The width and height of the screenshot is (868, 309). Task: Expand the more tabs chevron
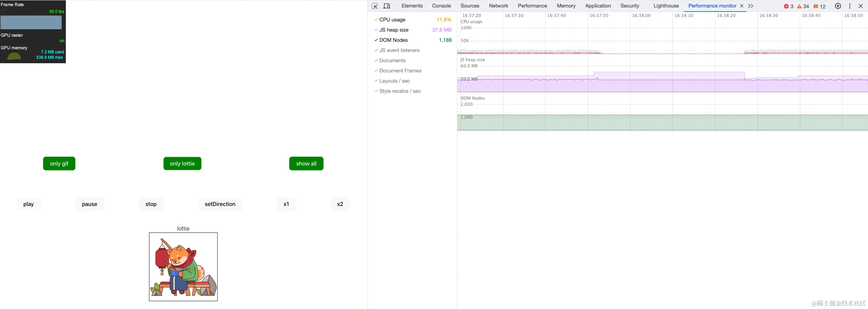751,6
